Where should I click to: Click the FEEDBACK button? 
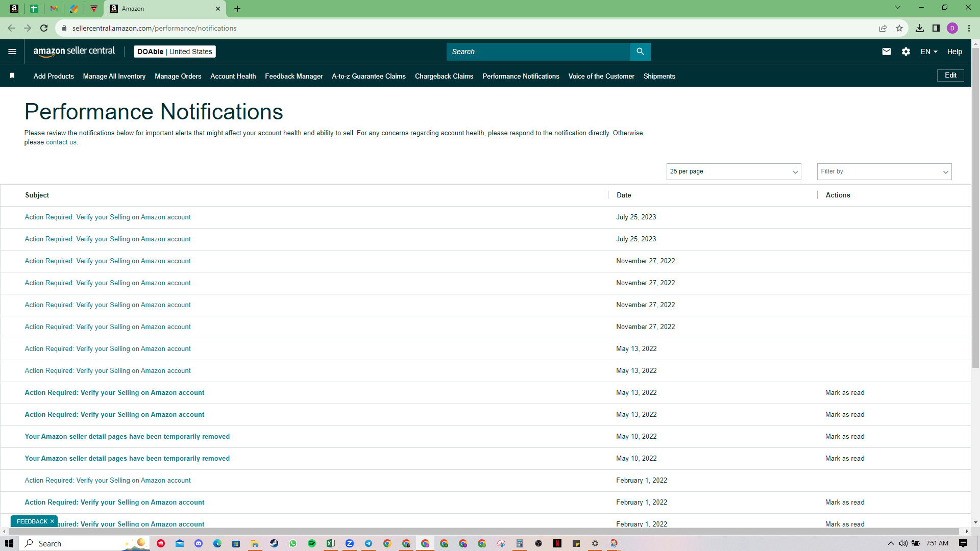point(32,521)
